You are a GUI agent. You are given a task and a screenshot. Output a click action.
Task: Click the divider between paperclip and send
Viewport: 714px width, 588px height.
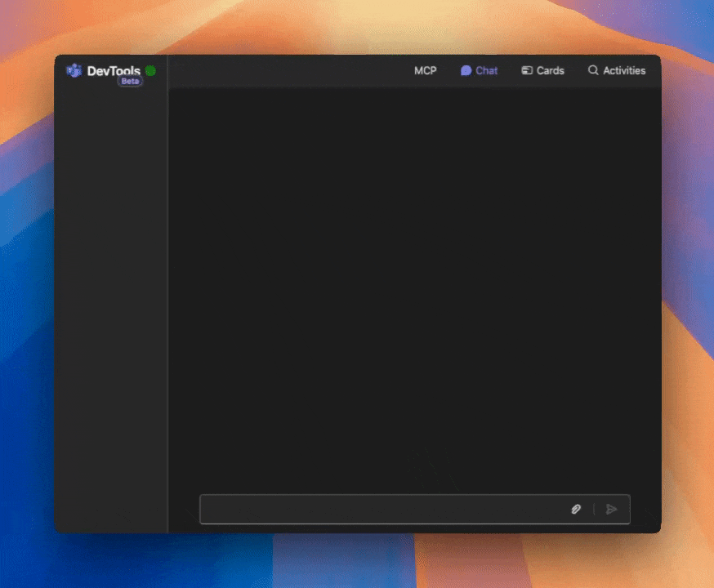[x=593, y=509]
